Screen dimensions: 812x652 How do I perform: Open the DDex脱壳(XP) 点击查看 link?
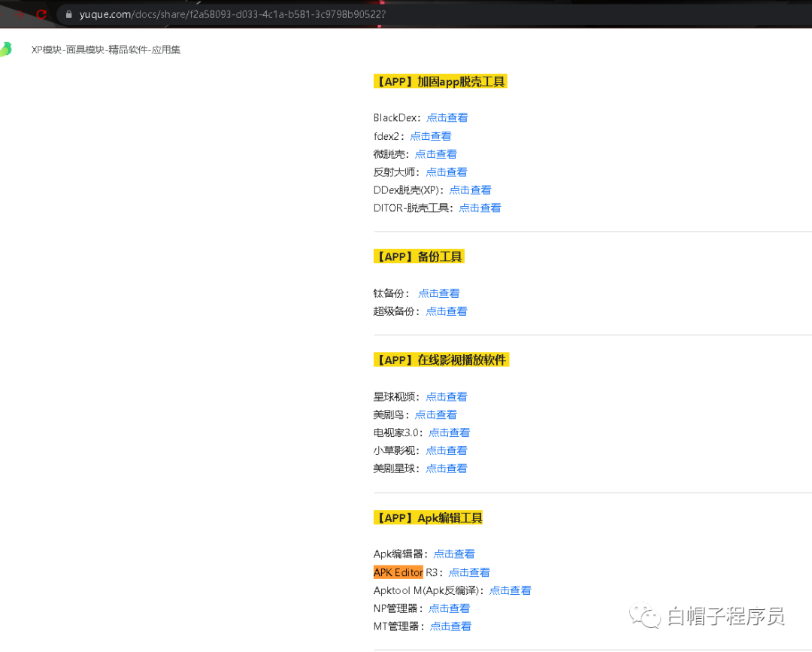(470, 190)
